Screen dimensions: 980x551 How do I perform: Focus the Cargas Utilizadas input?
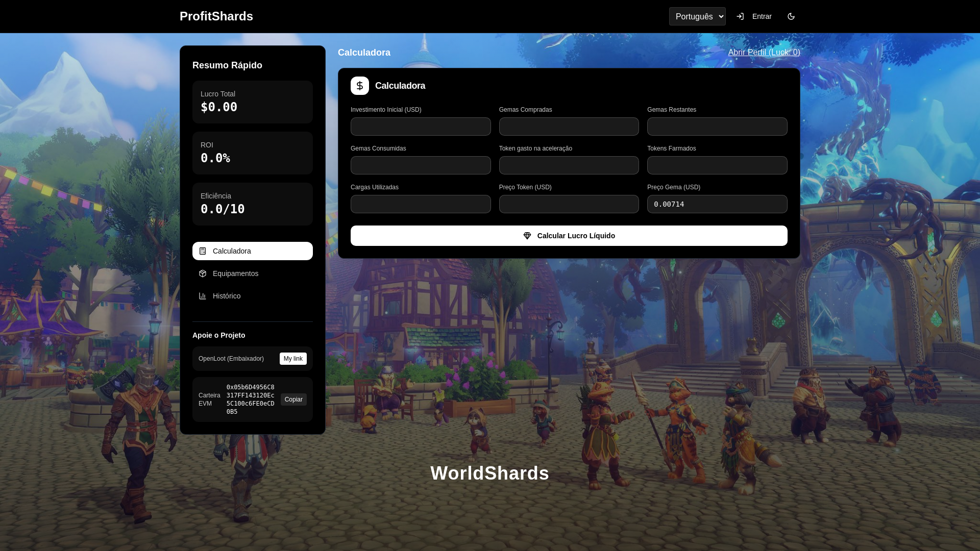click(421, 204)
